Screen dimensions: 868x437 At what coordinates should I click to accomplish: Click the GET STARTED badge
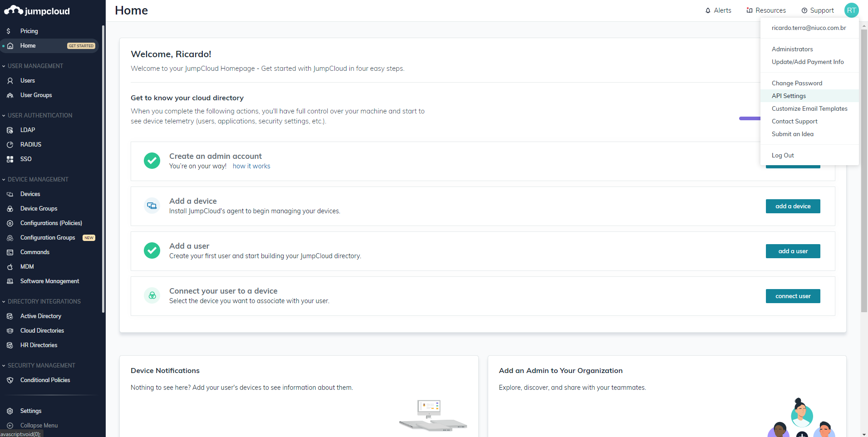[81, 46]
